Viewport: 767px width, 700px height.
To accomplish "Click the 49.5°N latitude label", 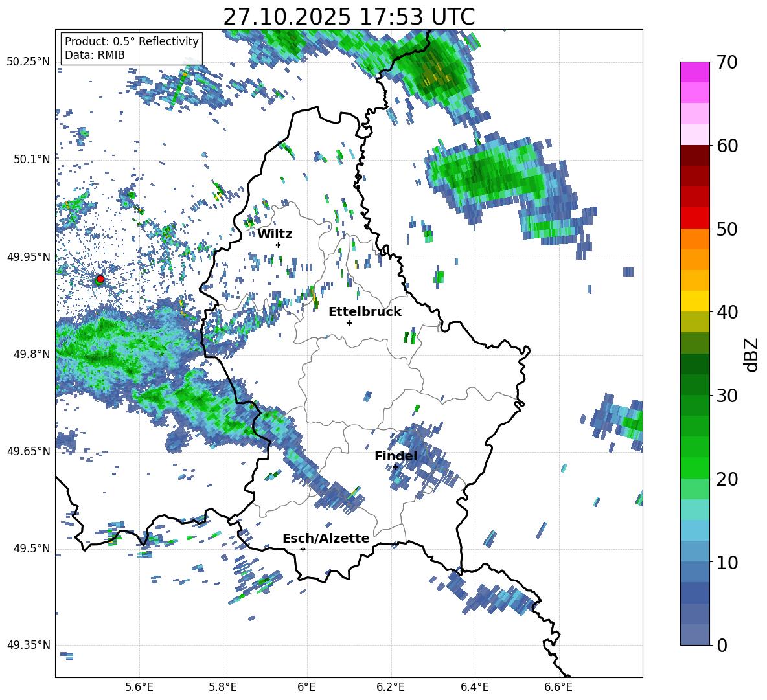I will pyautogui.click(x=32, y=548).
